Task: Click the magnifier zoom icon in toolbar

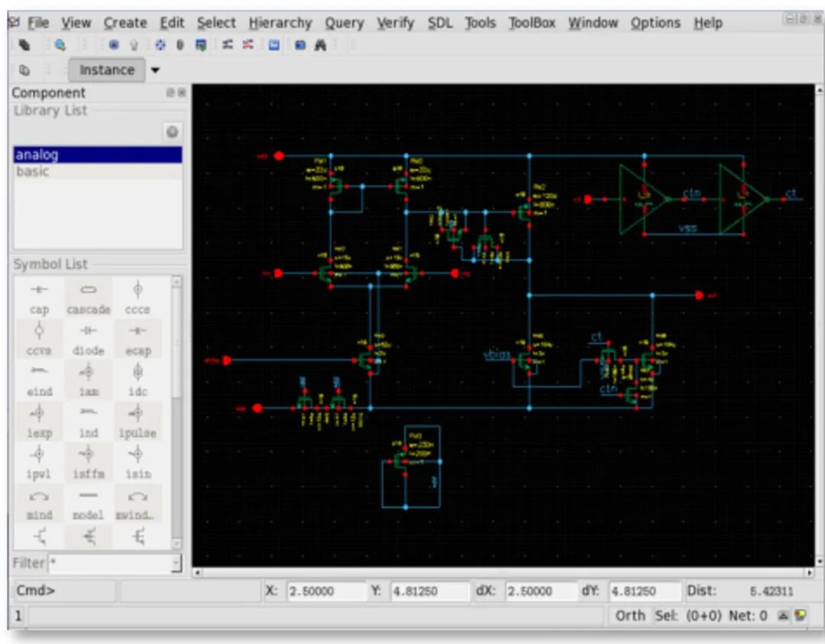Action: tap(60, 45)
